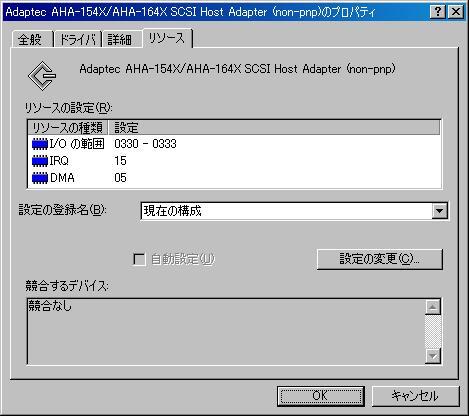
Task: Click the title bar help question mark button
Action: tap(437, 12)
